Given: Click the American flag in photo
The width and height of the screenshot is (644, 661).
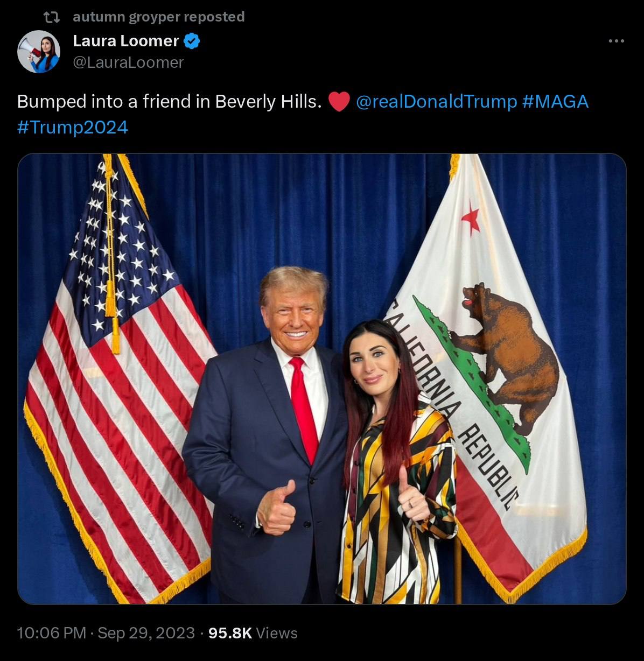Looking at the screenshot, I should [x=118, y=388].
